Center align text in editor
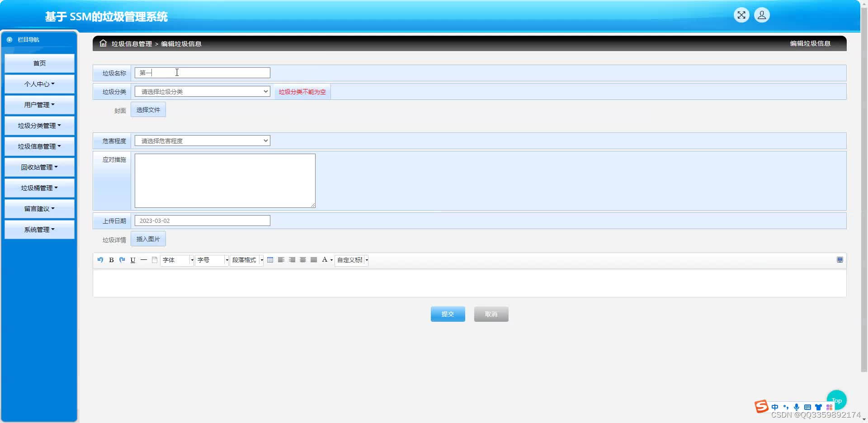 point(303,260)
